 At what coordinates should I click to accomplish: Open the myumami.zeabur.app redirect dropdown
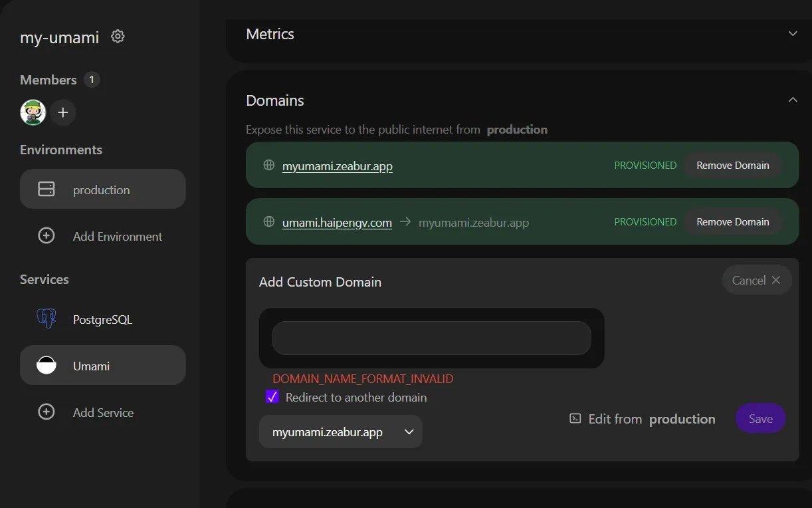tap(341, 432)
